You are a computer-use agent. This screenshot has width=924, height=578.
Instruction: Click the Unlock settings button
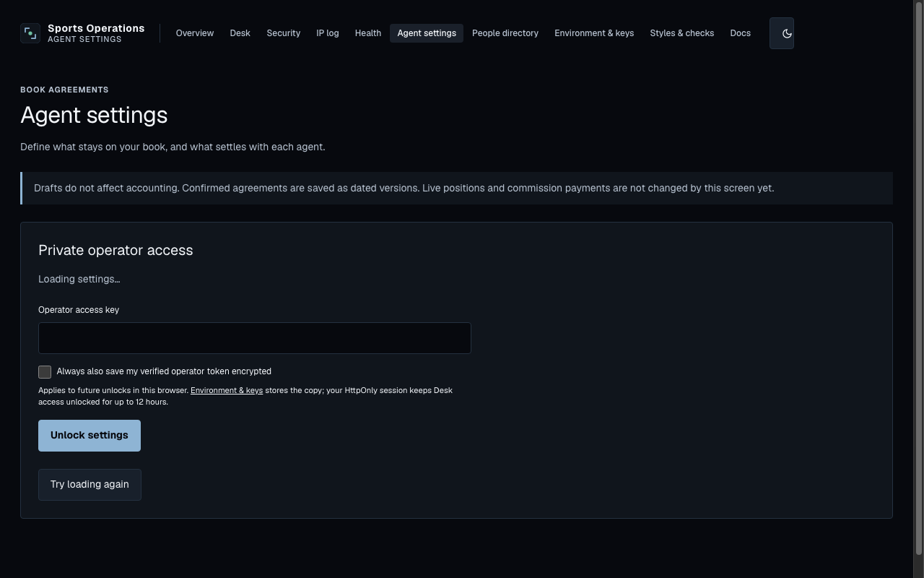(x=90, y=436)
